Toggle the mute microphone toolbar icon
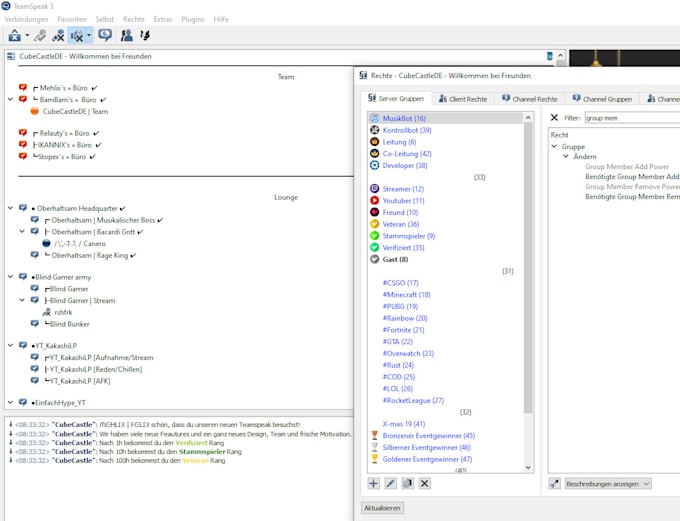This screenshot has width=680, height=521. click(58, 36)
